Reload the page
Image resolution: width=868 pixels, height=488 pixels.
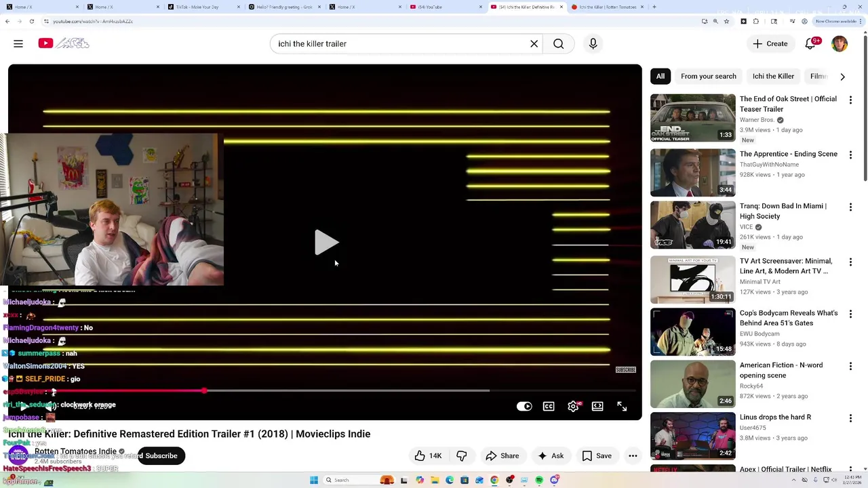(31, 21)
